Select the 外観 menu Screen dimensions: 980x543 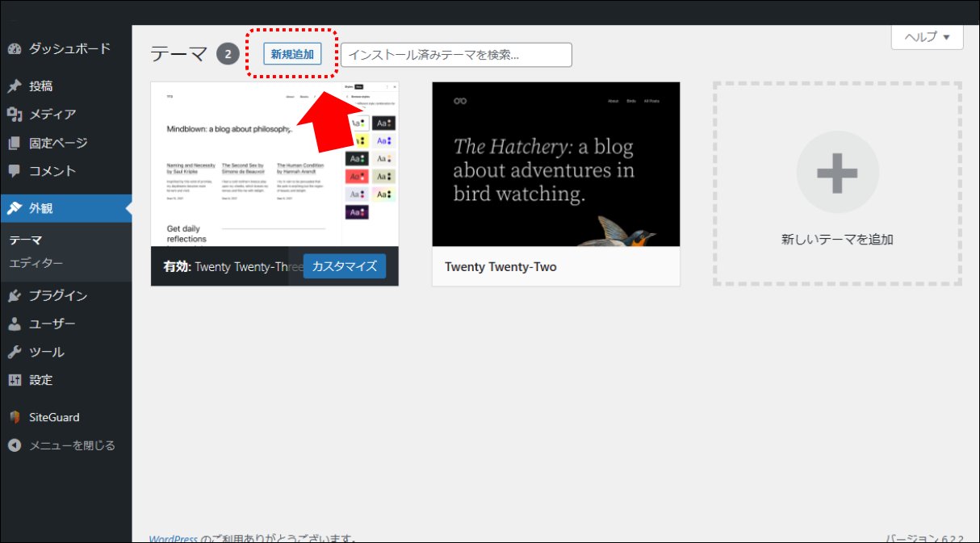66,208
